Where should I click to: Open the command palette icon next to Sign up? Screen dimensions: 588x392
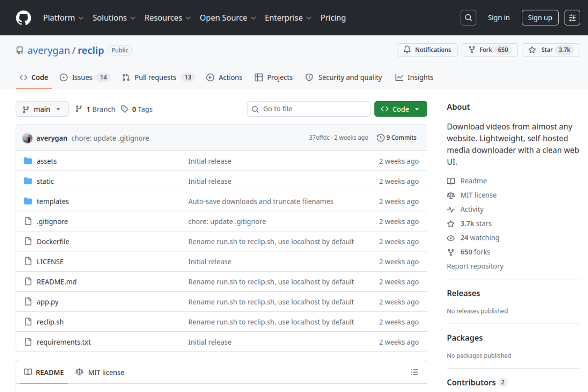coord(572,17)
